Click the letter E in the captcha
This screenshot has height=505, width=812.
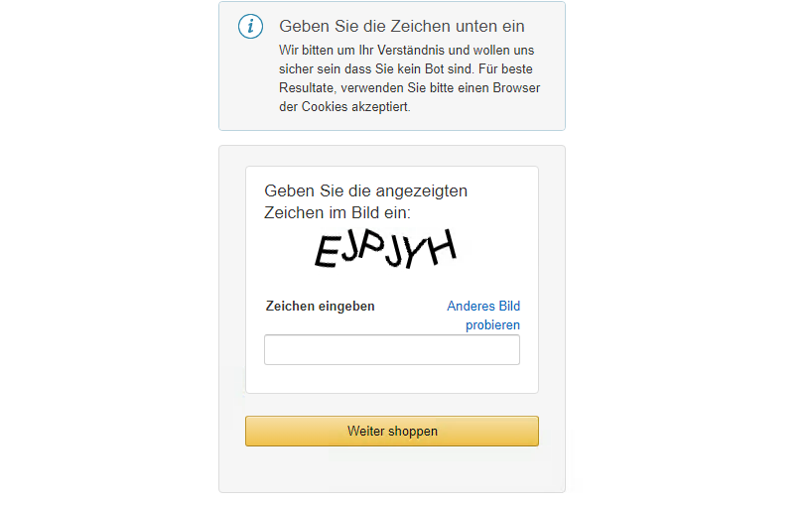coord(329,251)
